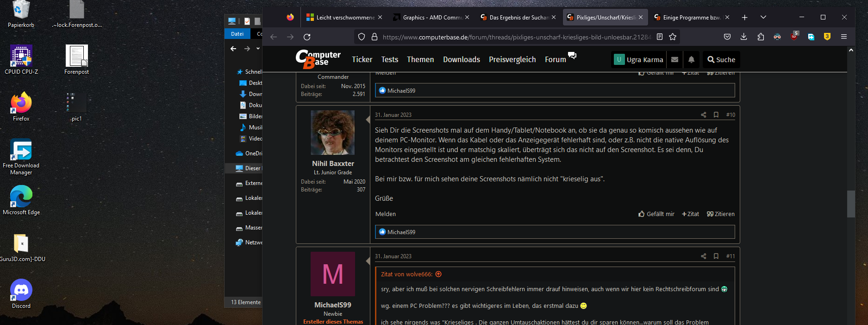
Task: Open Downloads in ComputerBase navigation
Action: (462, 59)
